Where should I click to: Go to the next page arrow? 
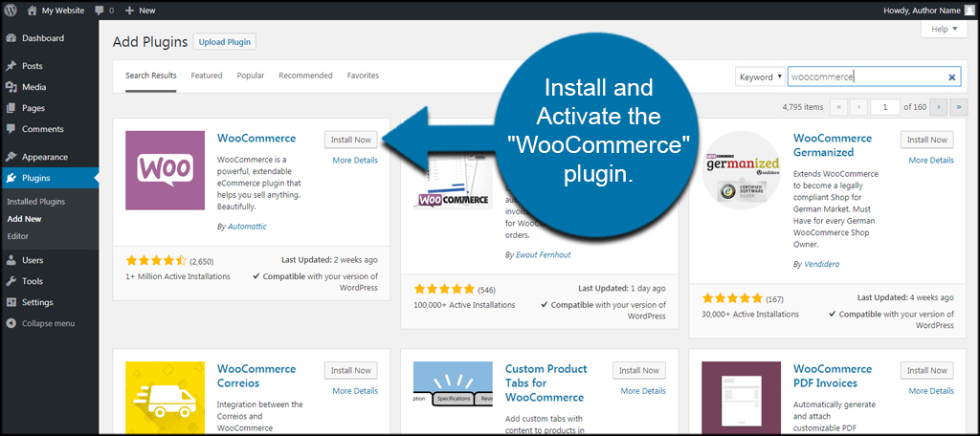point(938,107)
